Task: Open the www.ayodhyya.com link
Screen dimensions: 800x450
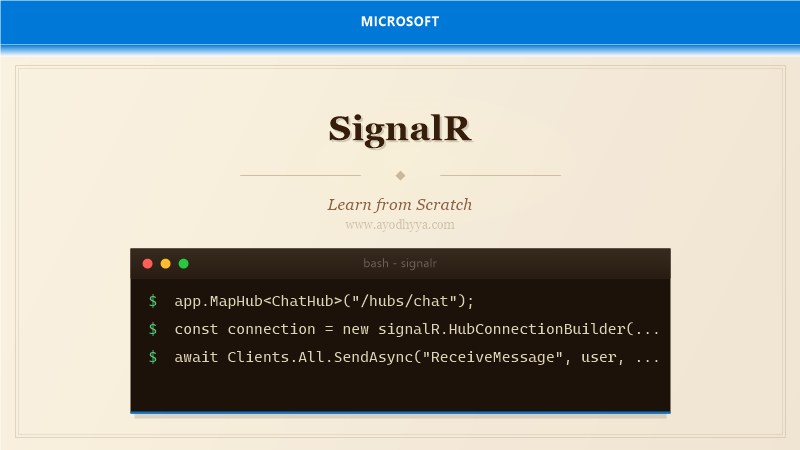Action: coord(400,224)
